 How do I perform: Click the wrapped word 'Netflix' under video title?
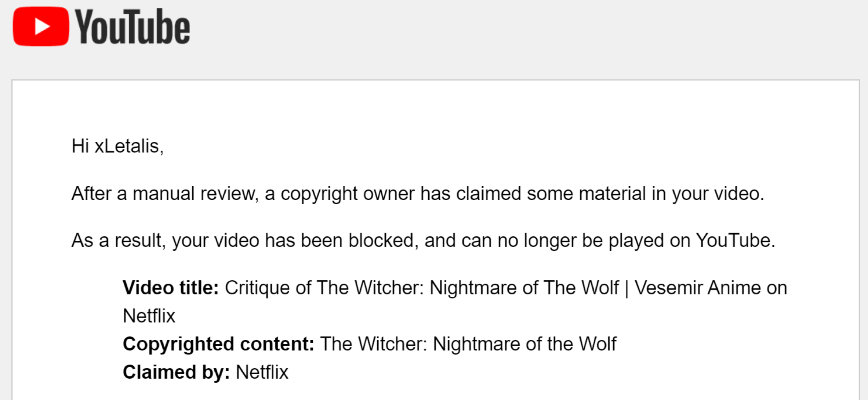[x=149, y=316]
